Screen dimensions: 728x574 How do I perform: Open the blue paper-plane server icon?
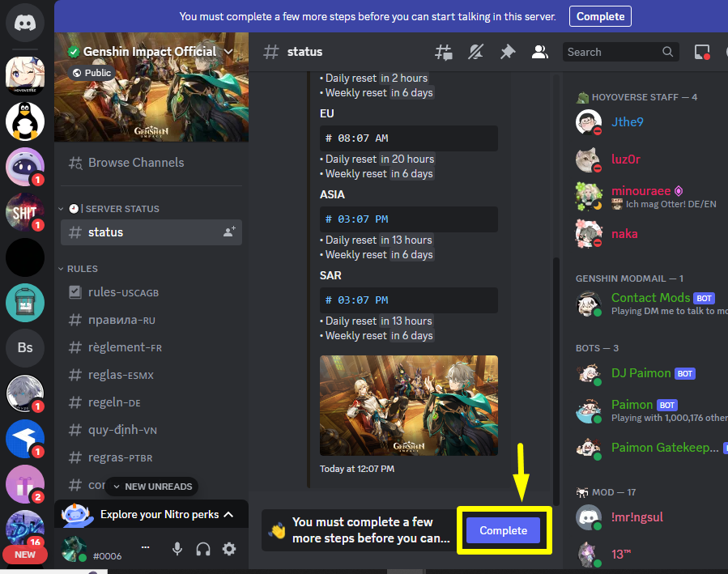[x=25, y=439]
